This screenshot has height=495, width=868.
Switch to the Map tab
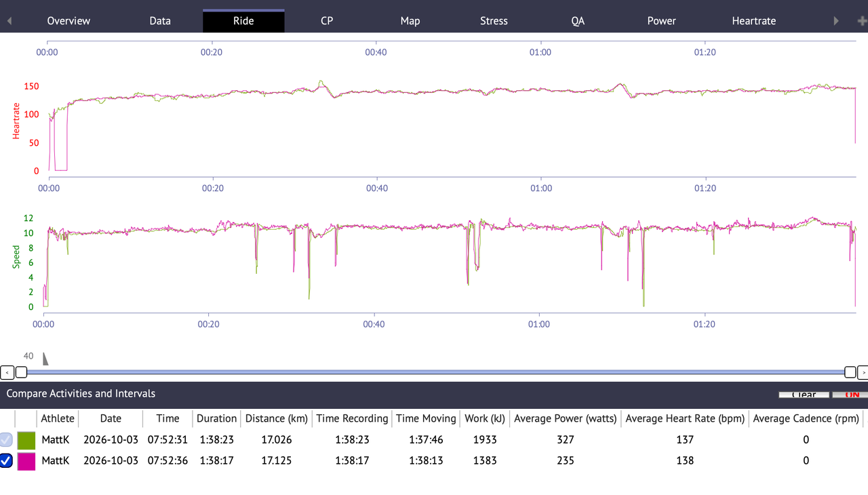(x=410, y=21)
